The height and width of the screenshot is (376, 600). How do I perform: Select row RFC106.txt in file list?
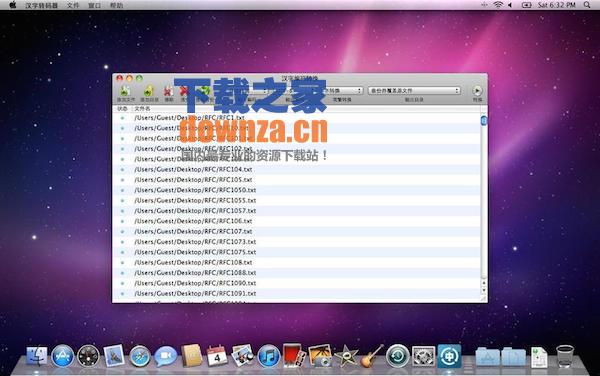click(x=297, y=221)
